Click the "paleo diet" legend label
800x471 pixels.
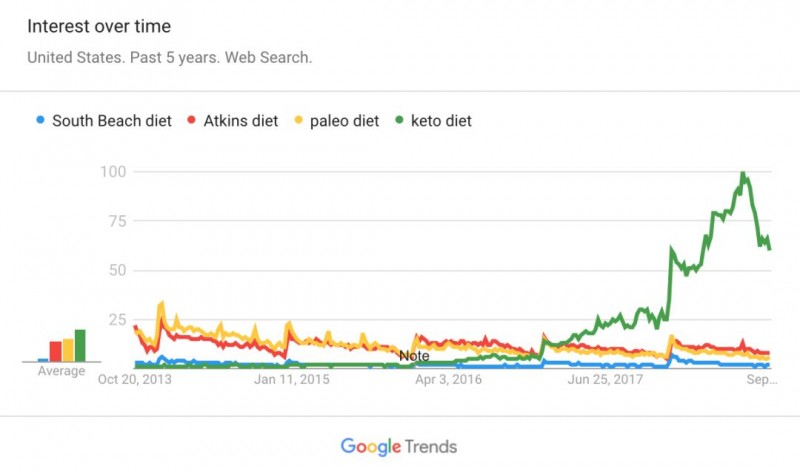click(x=342, y=121)
